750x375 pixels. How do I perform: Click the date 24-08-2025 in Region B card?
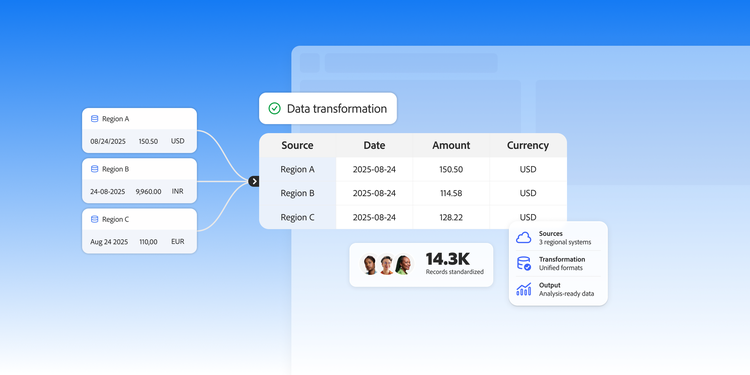(x=108, y=191)
